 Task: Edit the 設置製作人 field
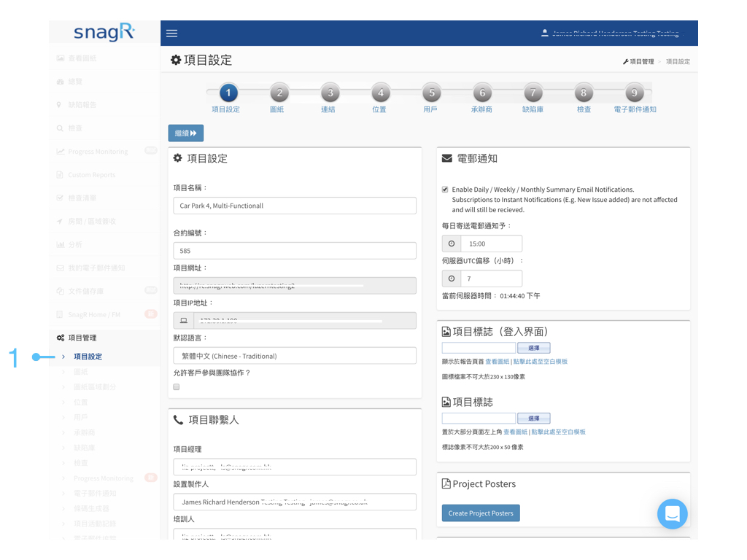pyautogui.click(x=295, y=502)
